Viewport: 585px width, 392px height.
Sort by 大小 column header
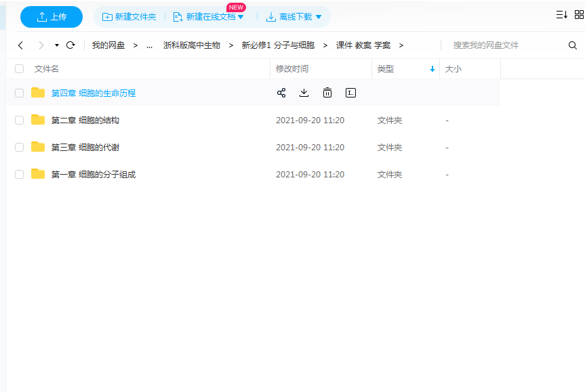(x=453, y=69)
